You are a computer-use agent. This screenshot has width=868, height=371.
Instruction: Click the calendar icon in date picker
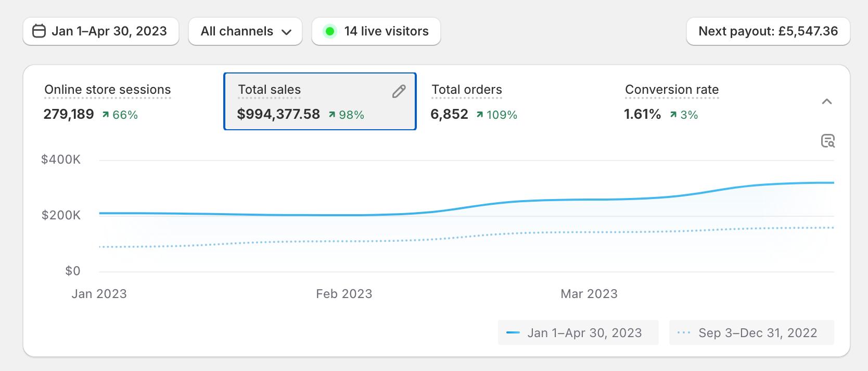tap(39, 31)
